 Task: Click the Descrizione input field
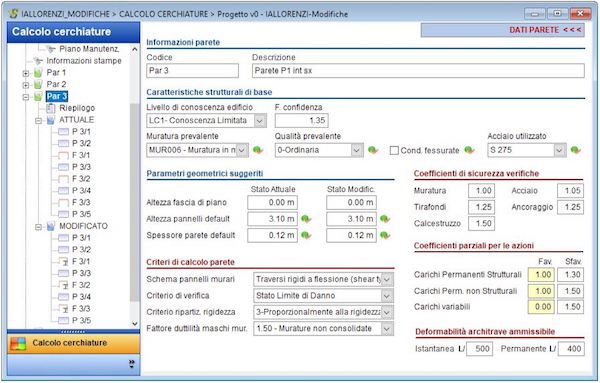[x=418, y=71]
